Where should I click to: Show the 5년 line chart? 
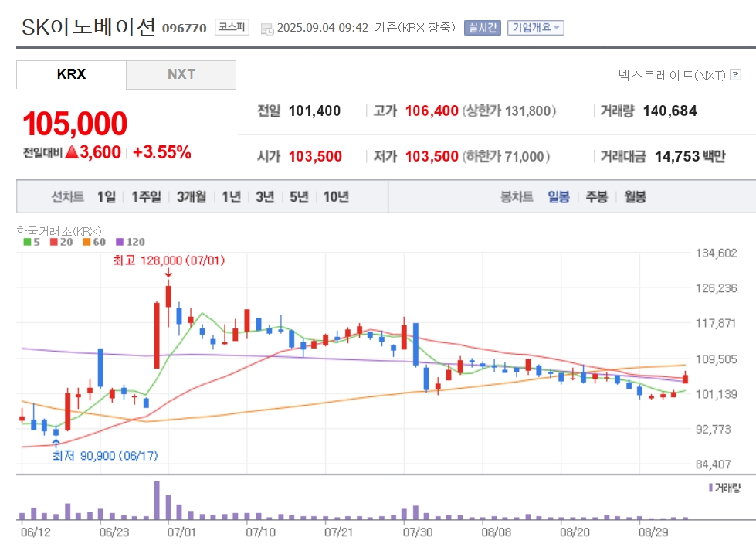tap(299, 197)
